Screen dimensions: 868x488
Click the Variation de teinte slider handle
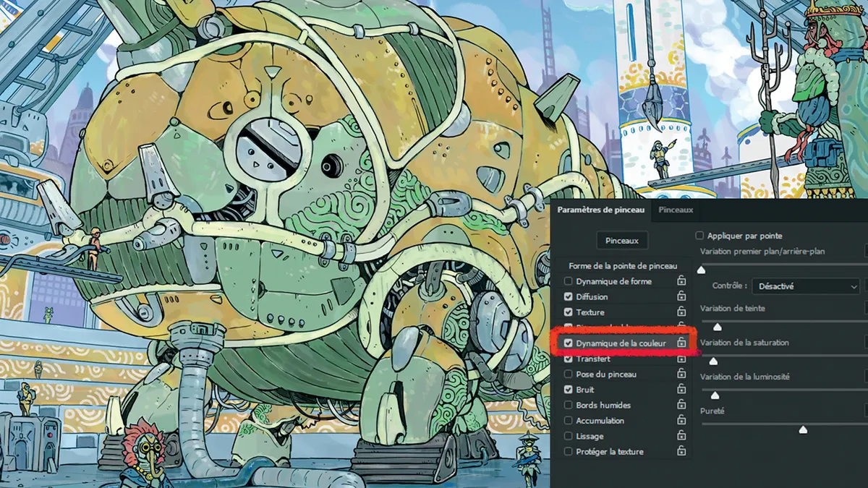pyautogui.click(x=717, y=328)
